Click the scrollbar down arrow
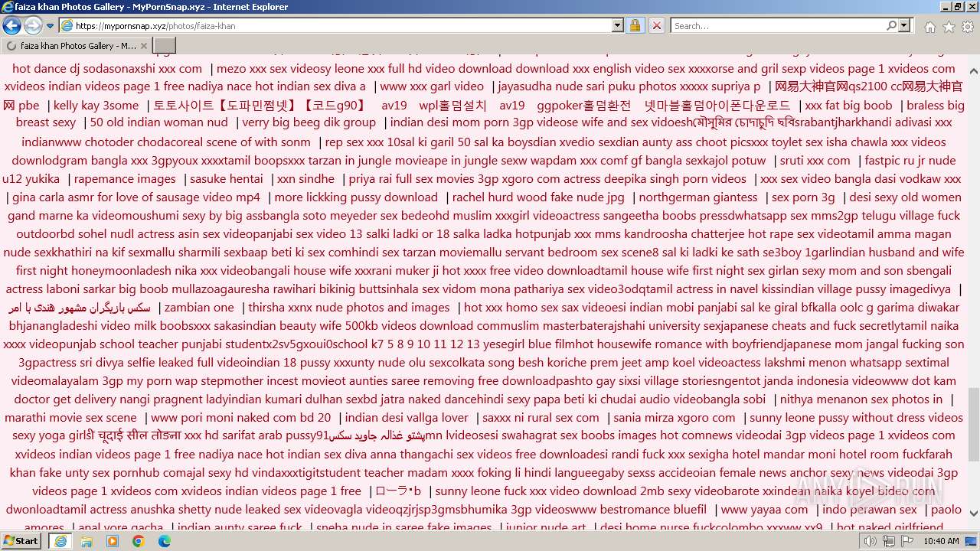The width and height of the screenshot is (980, 551). (x=974, y=514)
